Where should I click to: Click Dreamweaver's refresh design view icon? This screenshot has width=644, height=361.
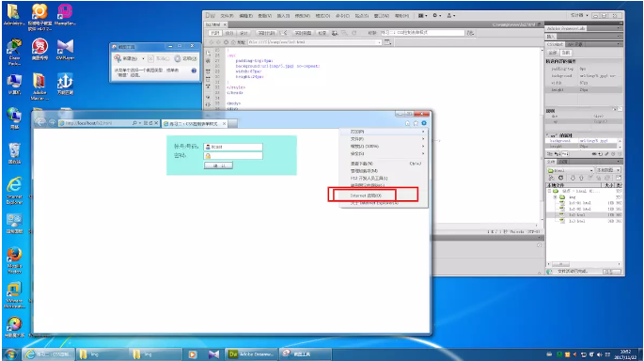coord(354,33)
